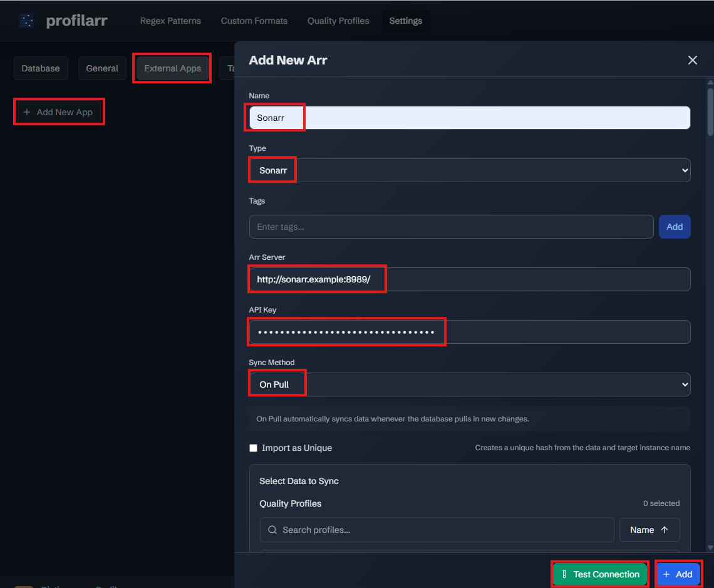Image resolution: width=714 pixels, height=588 pixels.
Task: Click the dialog's vertical scrollbar thumb
Action: pos(710,111)
